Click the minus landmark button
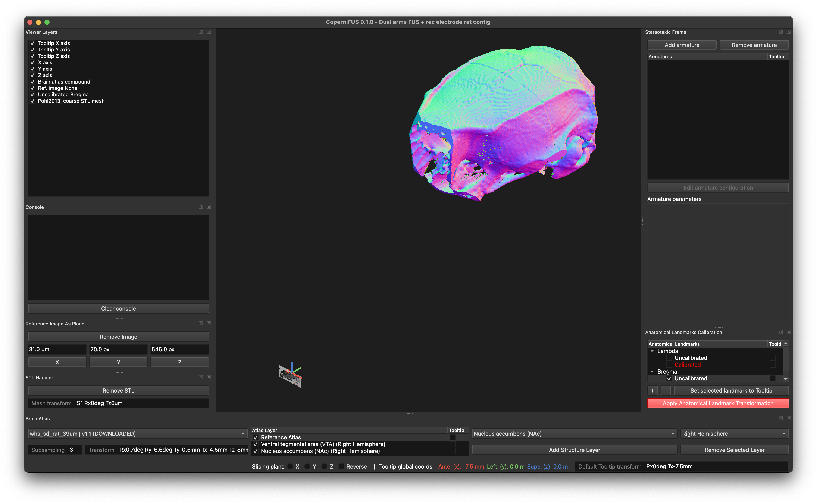The height and width of the screenshot is (504, 817). tap(666, 390)
